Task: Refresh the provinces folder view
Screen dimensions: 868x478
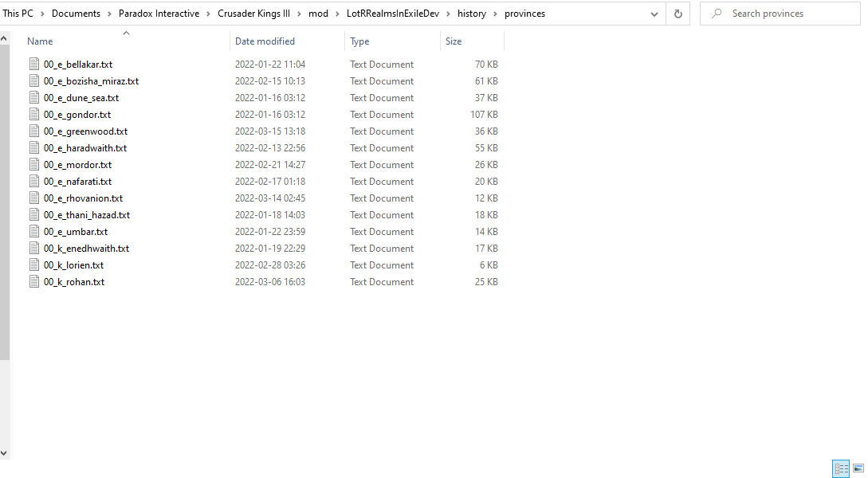Action: click(678, 14)
